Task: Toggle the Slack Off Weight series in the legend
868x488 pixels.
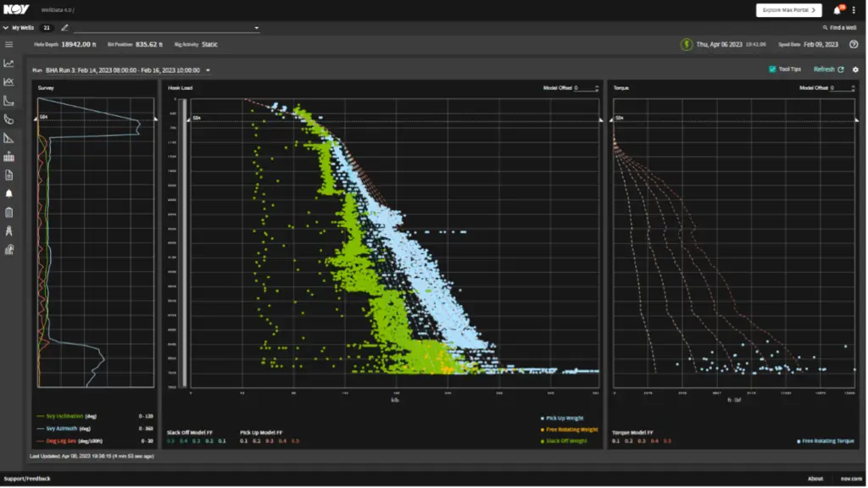Action: tap(565, 441)
